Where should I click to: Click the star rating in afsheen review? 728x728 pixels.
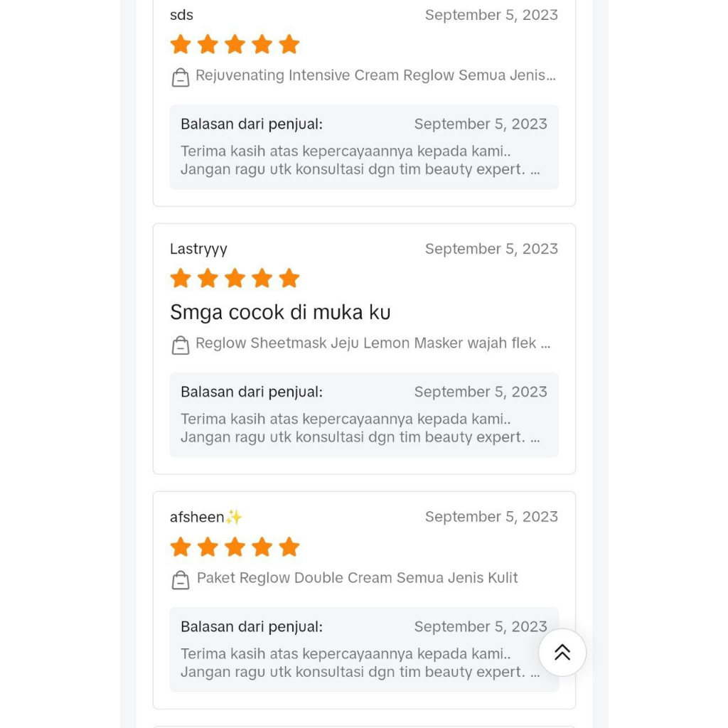tap(235, 547)
